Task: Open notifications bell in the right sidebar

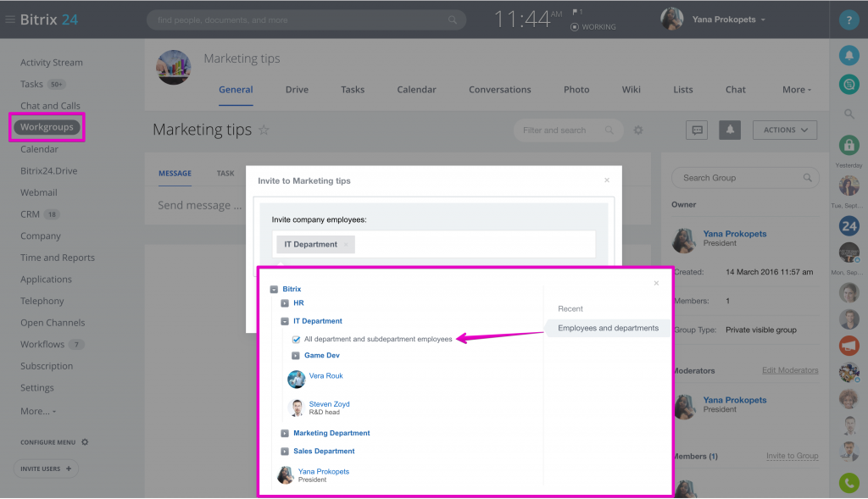Action: coord(849,55)
